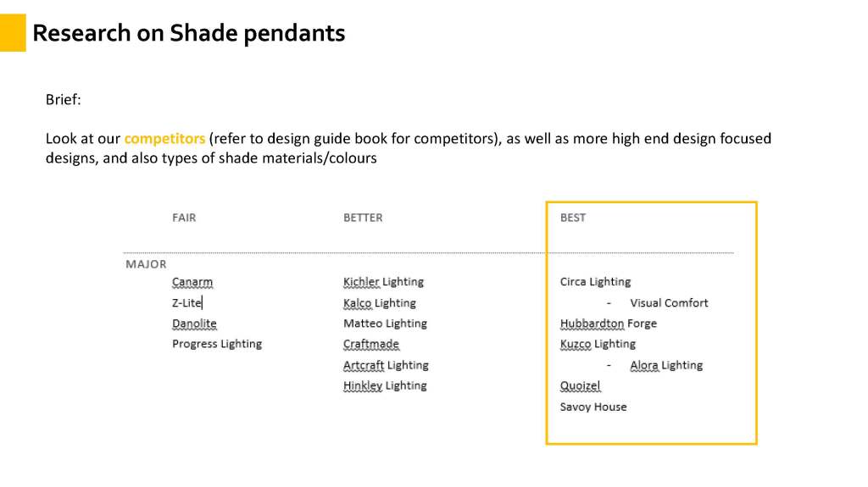
Task: Click the BETTER column header
Action: click(x=363, y=218)
